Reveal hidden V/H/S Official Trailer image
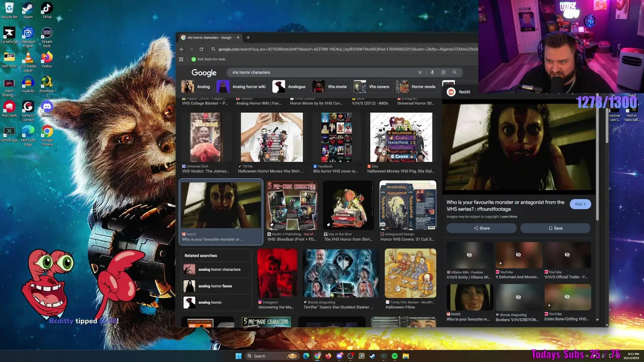The width and height of the screenshot is (644, 362). click(567, 255)
